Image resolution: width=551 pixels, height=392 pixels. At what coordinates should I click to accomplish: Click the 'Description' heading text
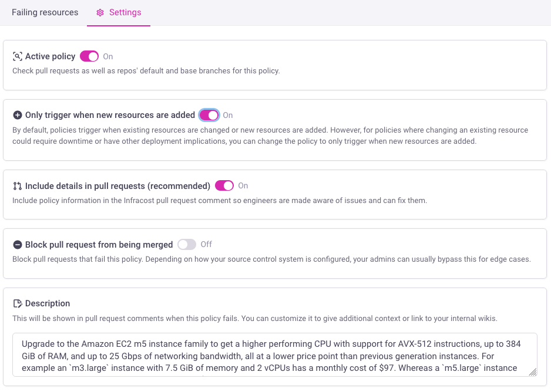48,303
